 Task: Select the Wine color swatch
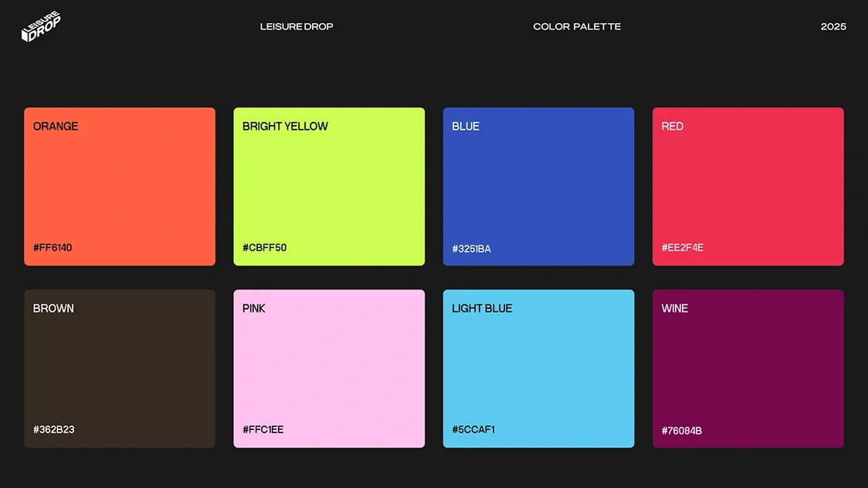pyautogui.click(x=748, y=368)
